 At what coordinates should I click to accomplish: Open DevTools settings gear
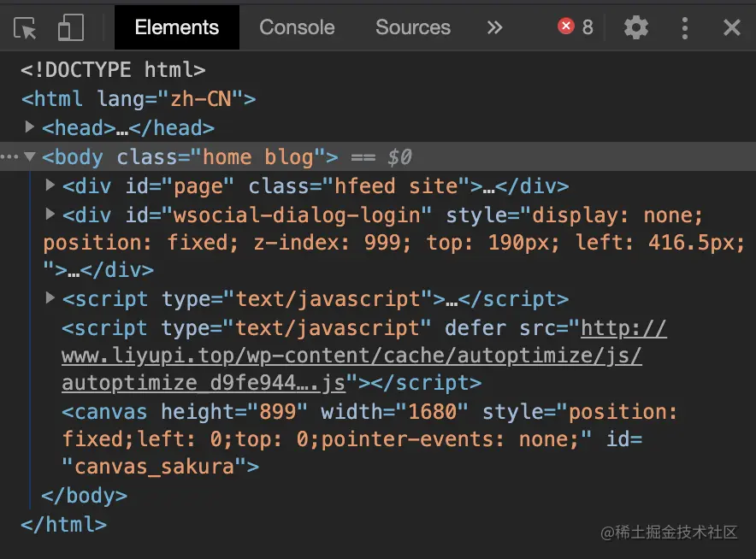click(x=636, y=27)
